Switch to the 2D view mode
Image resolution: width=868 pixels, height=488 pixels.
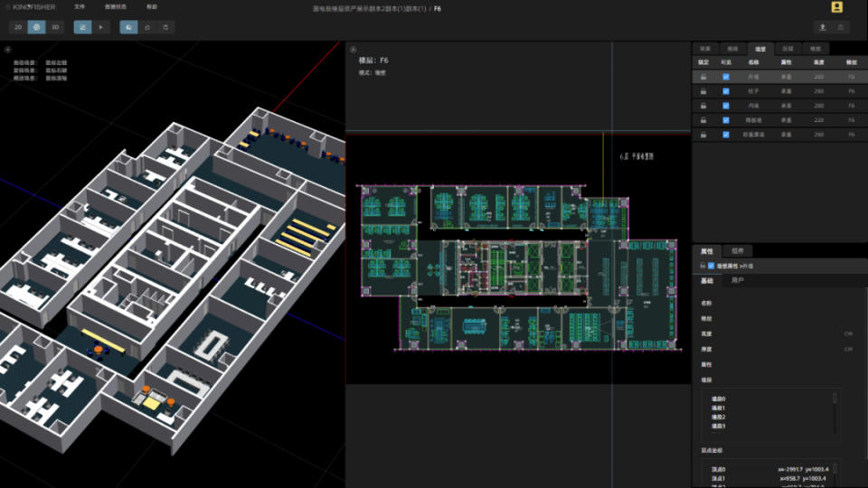(18, 27)
